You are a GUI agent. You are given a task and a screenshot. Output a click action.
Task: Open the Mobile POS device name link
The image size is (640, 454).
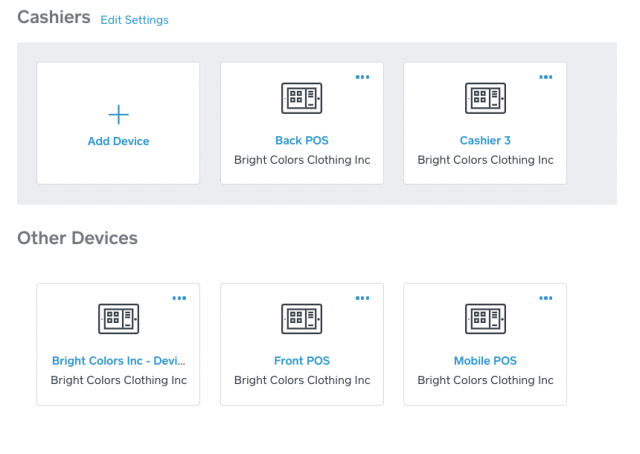point(485,361)
